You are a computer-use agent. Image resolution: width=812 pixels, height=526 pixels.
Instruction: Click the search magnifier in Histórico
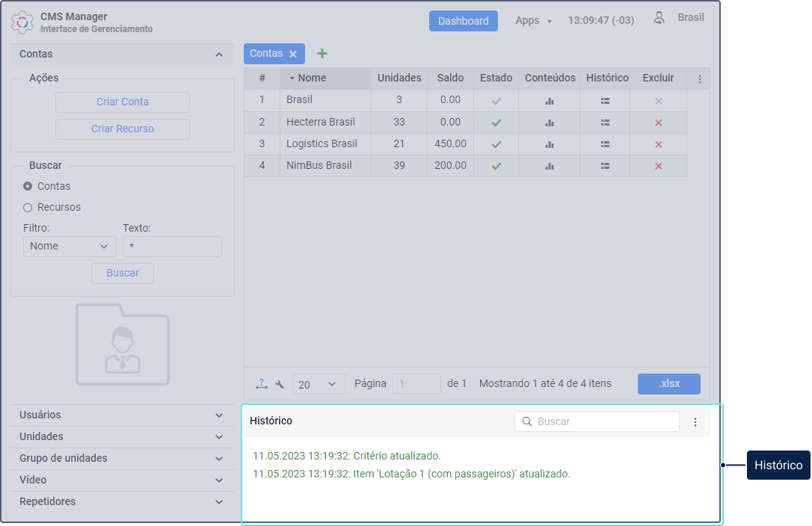(526, 421)
